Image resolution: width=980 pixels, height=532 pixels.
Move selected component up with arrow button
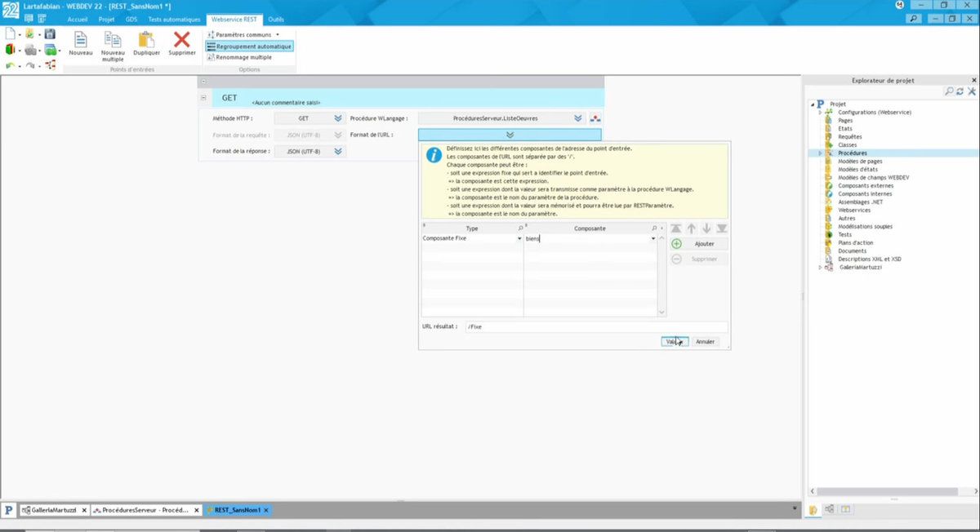[x=692, y=228]
